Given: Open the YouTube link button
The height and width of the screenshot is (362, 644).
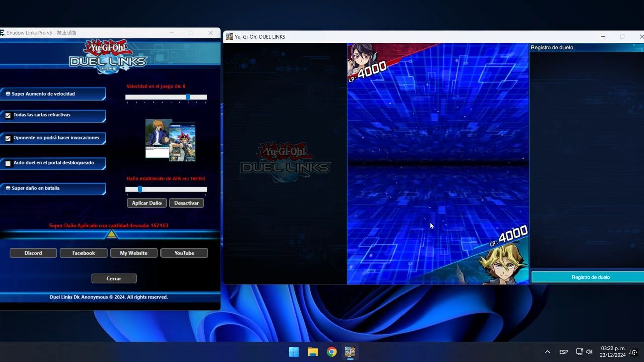Looking at the screenshot, I should coord(184,253).
